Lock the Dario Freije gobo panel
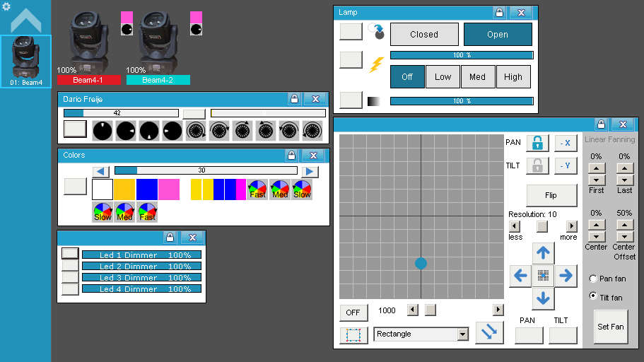This screenshot has width=644, height=362. click(294, 99)
